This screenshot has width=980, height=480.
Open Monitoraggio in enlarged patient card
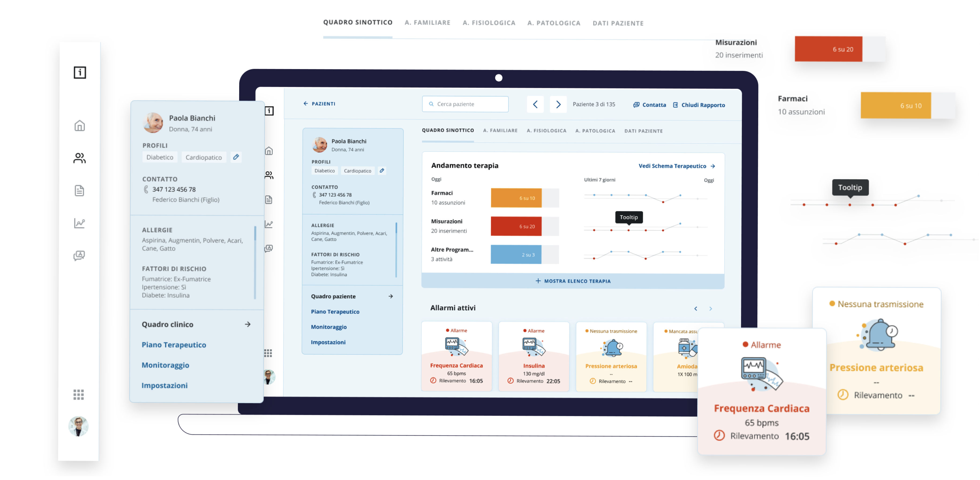pyautogui.click(x=165, y=365)
